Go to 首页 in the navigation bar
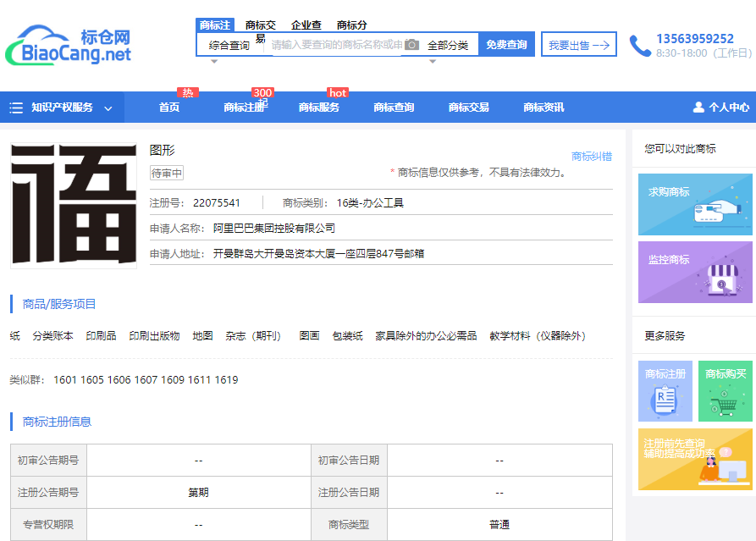 click(x=169, y=107)
